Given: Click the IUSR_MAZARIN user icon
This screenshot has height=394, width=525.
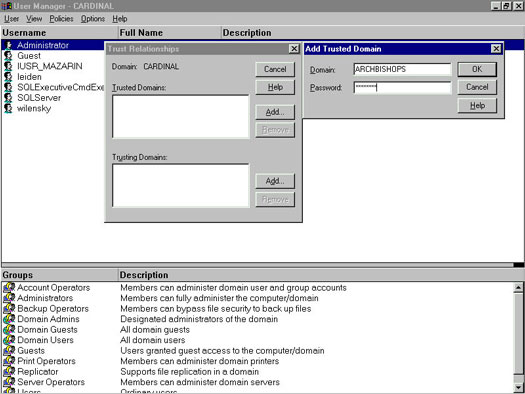Looking at the screenshot, I should (x=8, y=66).
